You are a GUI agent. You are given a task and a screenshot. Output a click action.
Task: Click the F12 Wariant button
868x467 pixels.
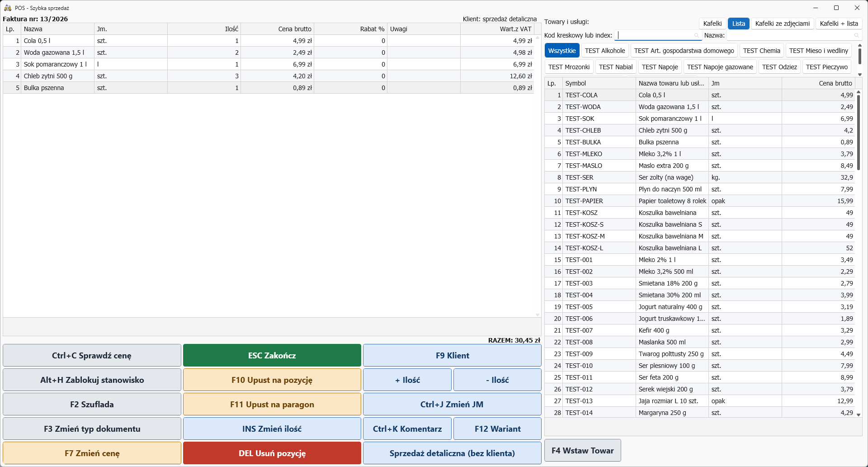point(497,429)
